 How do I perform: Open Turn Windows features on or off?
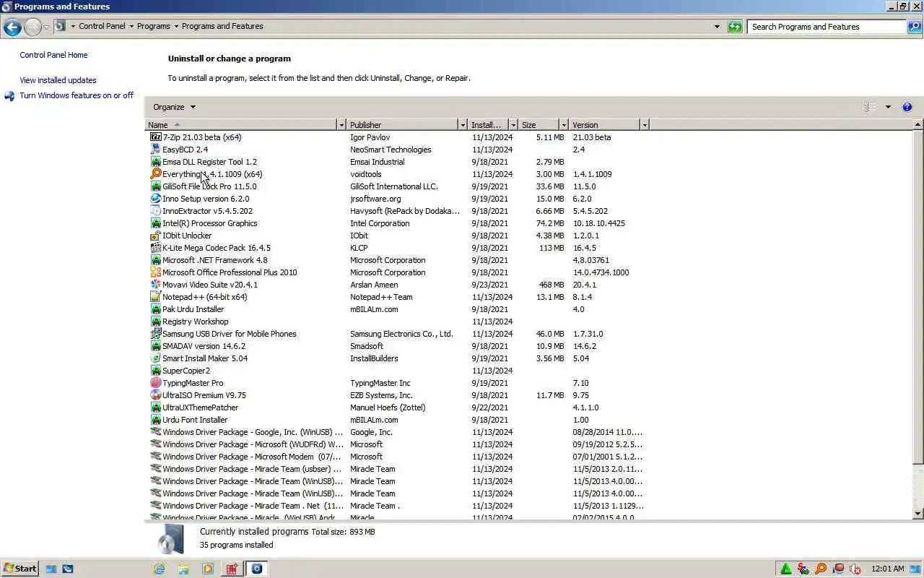pos(77,95)
